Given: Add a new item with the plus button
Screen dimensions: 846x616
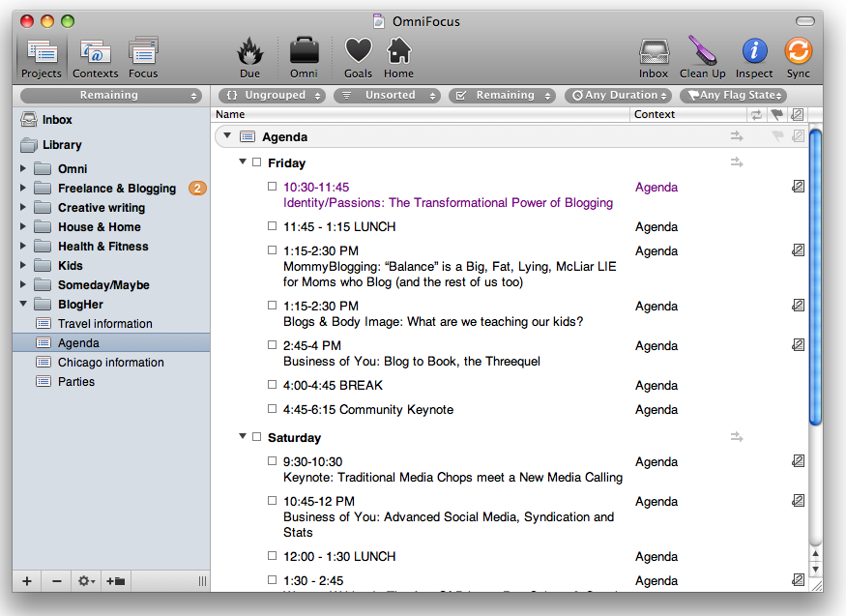Looking at the screenshot, I should (27, 581).
